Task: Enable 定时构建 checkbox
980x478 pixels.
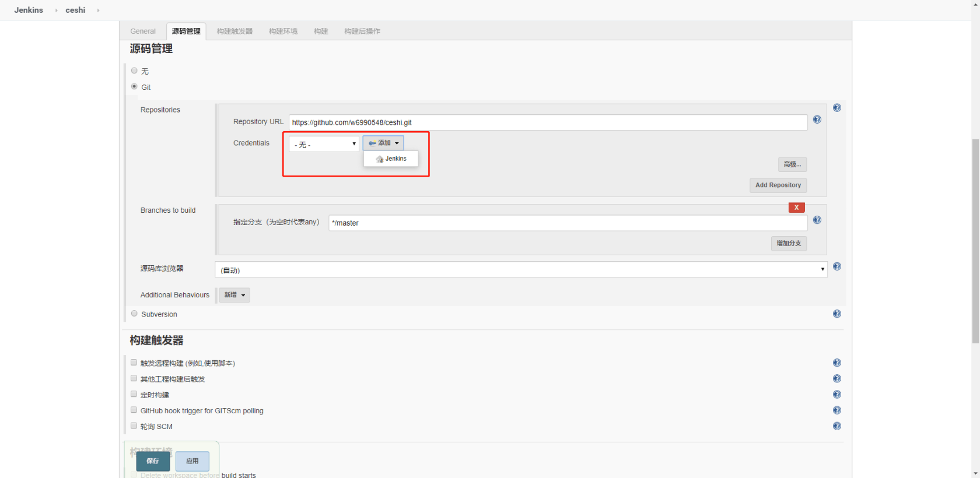Action: pyautogui.click(x=134, y=394)
